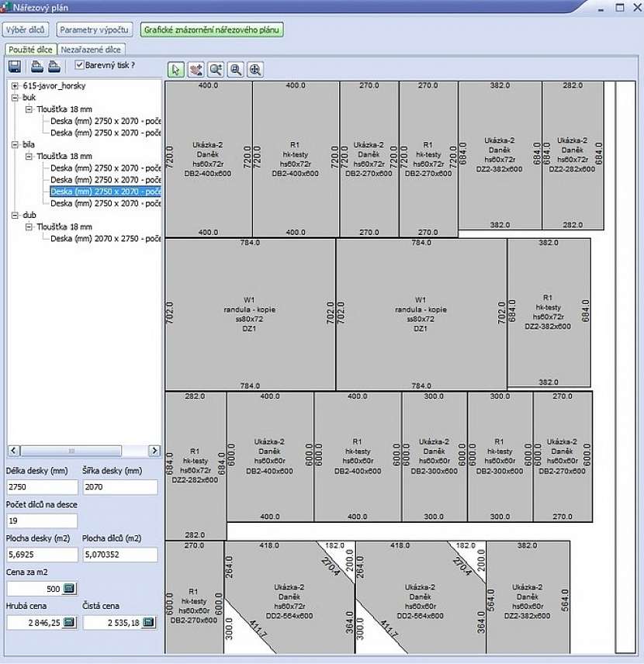644x664 pixels.
Task: Click the zoom window magnifier icon
Action: coord(216,70)
